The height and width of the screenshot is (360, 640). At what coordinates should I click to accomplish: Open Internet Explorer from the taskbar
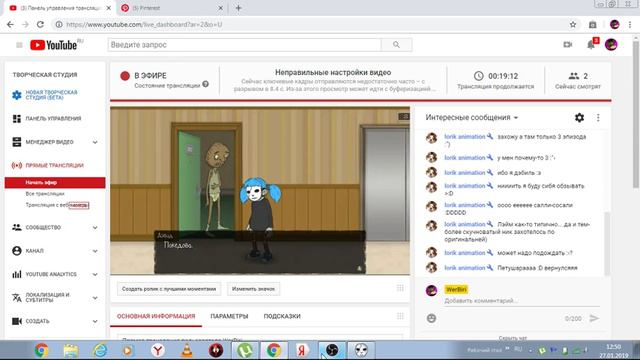(100, 350)
